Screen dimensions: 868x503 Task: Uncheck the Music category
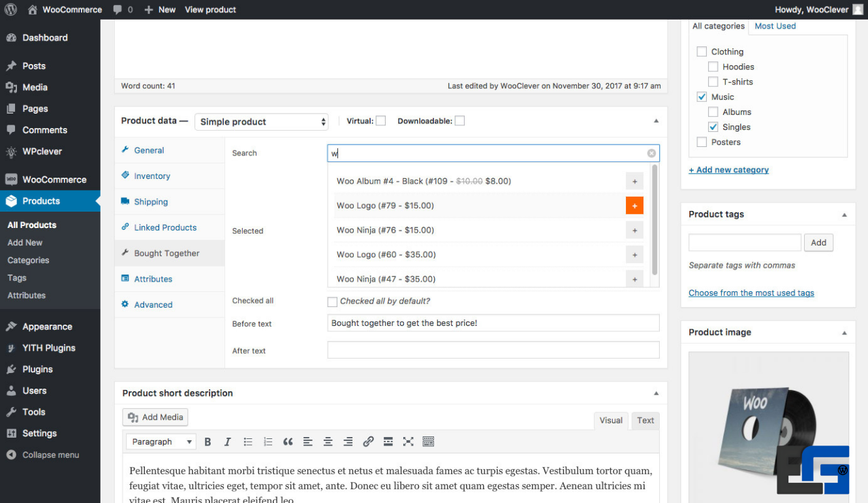point(702,97)
